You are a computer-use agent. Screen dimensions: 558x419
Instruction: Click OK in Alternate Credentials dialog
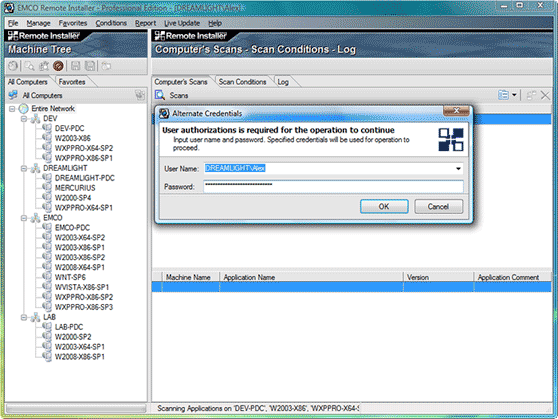tap(384, 206)
